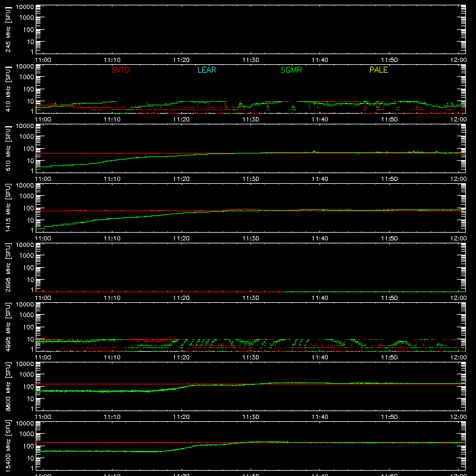This screenshot has height=476, width=476.
Task: Click the 11:00 tick label under the 8800 MHz panel
Action: pyautogui.click(x=43, y=417)
